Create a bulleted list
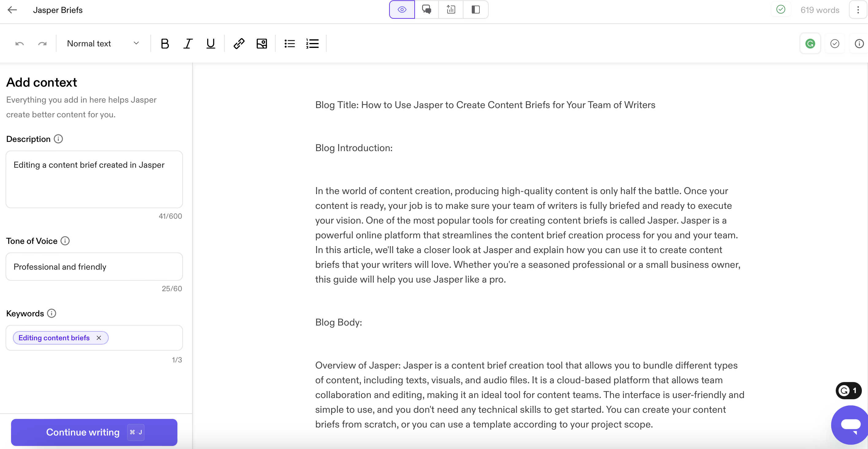 [289, 44]
